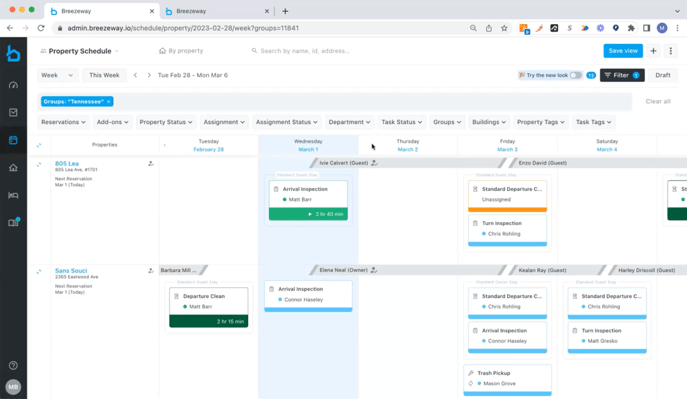
Task: Expand the Assignment filter dropdown
Action: tap(224, 122)
